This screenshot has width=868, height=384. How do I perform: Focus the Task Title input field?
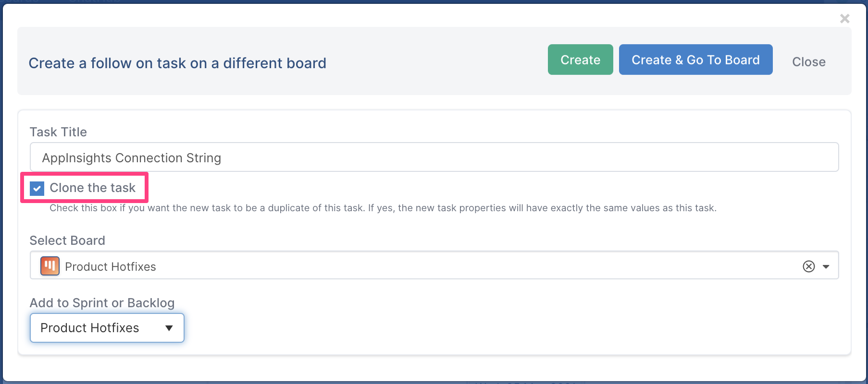[x=434, y=157]
